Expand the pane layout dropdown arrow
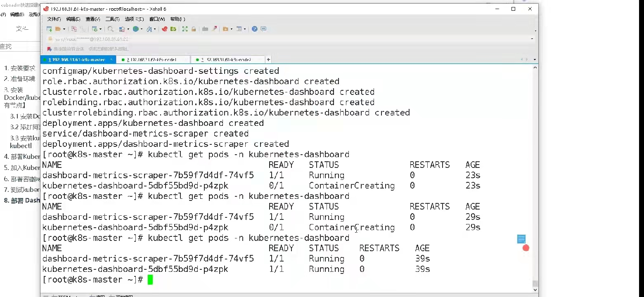The height and width of the screenshot is (297, 644). [x=244, y=29]
